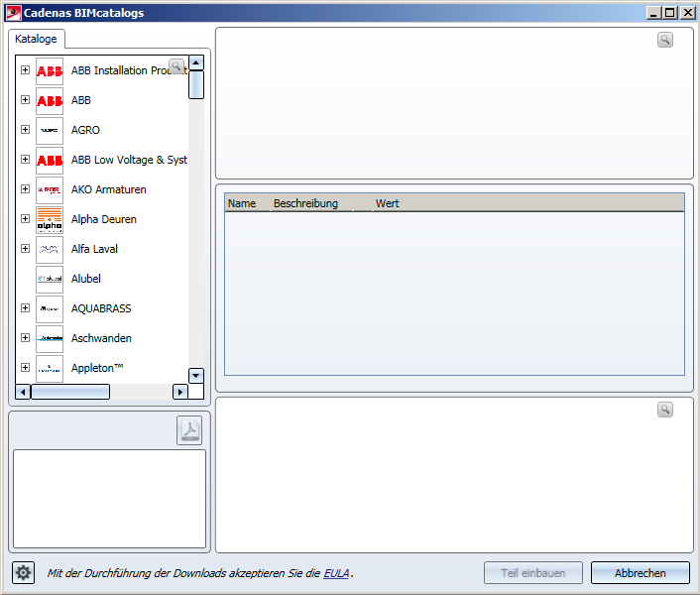Click the AQUABRASS logo

coord(50,308)
